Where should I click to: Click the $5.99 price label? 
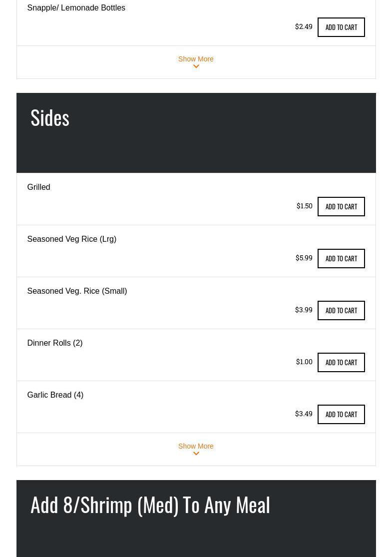(304, 258)
